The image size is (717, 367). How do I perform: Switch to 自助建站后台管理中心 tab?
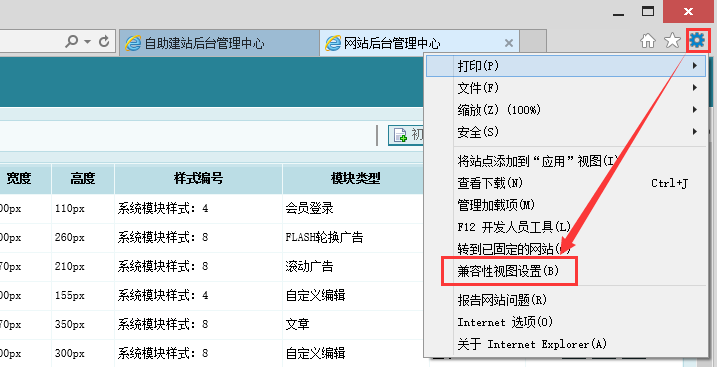(219, 43)
